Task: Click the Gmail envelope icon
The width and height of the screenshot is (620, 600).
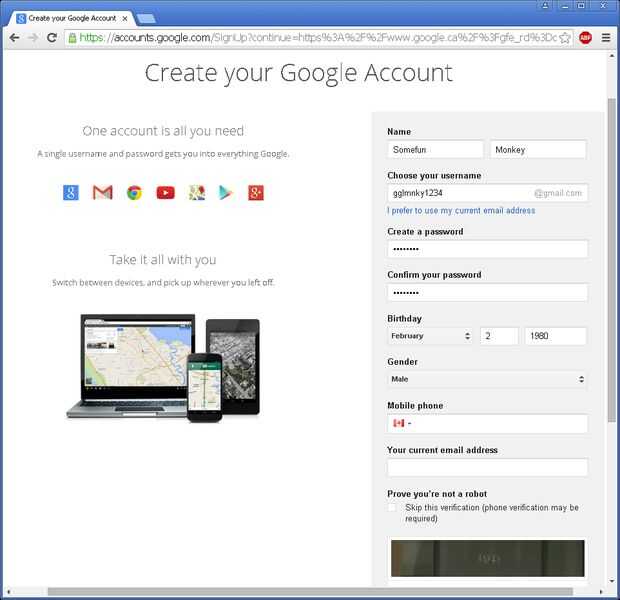Action: pos(102,193)
